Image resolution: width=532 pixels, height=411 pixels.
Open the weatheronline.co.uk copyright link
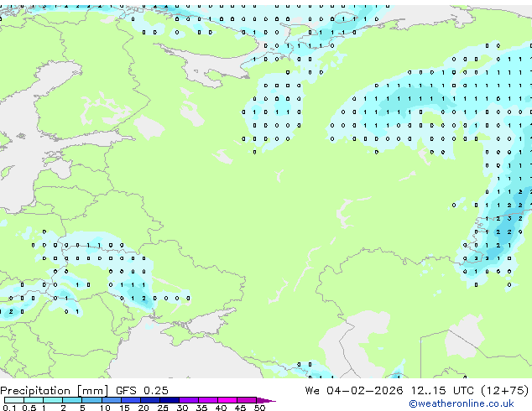[461, 403]
